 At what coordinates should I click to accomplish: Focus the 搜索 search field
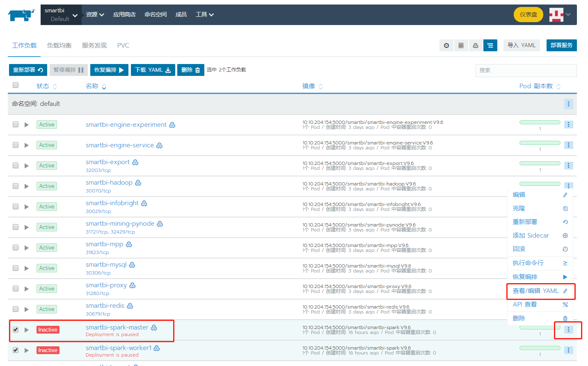tap(526, 71)
